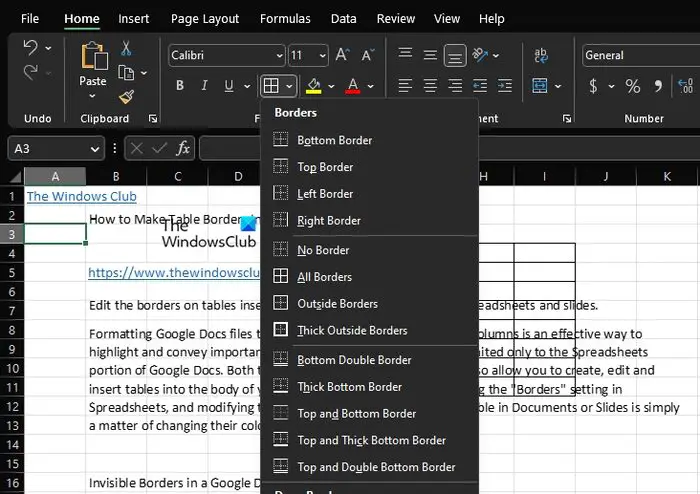Choose All Borders from menu
The image size is (700, 494).
[370, 277]
